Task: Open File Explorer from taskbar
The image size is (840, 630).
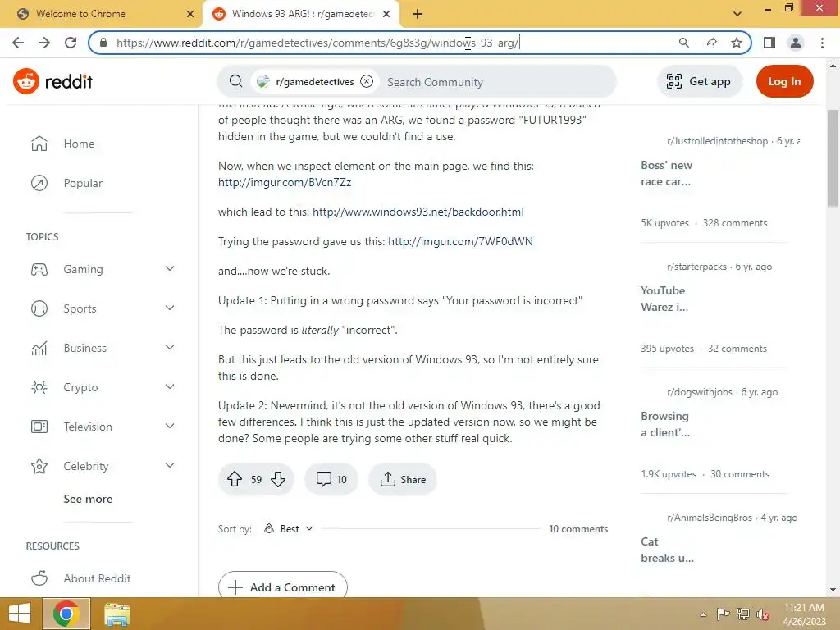Action: 116,614
